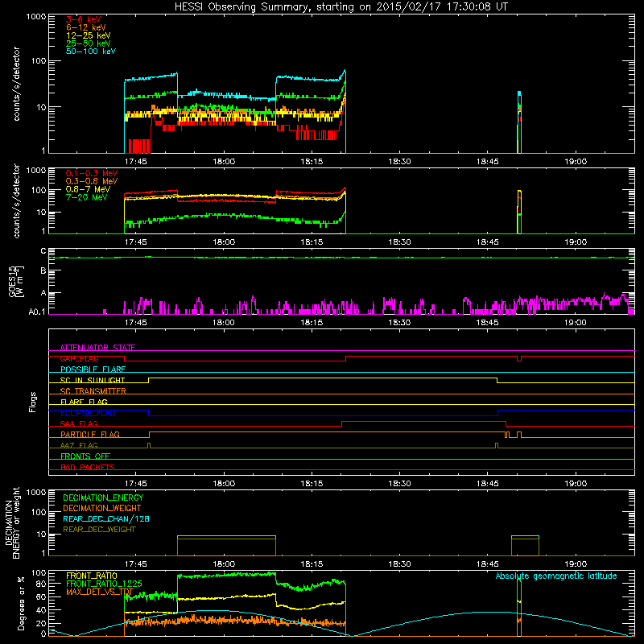Select the 3-6 keV legend label
The image size is (644, 644).
[84, 19]
